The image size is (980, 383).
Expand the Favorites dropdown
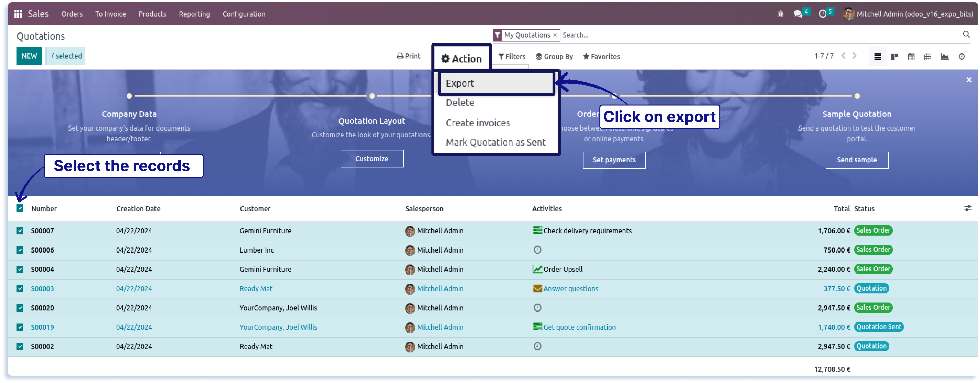tap(601, 57)
